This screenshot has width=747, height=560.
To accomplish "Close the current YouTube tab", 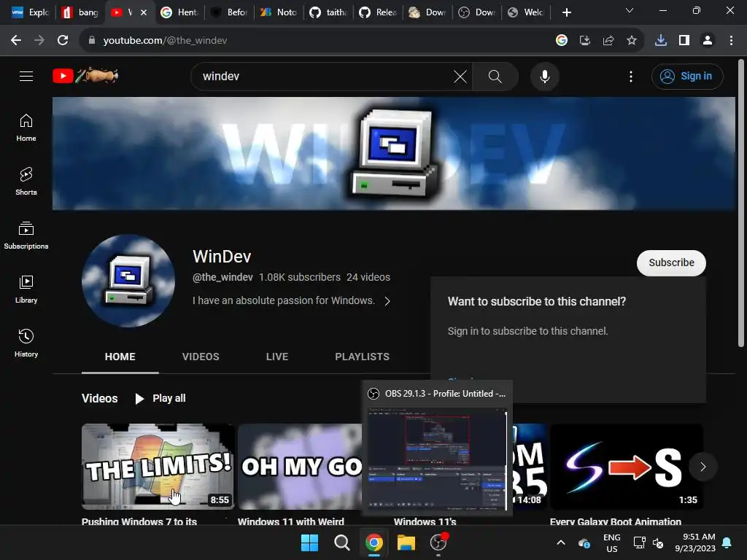I will pyautogui.click(x=144, y=12).
